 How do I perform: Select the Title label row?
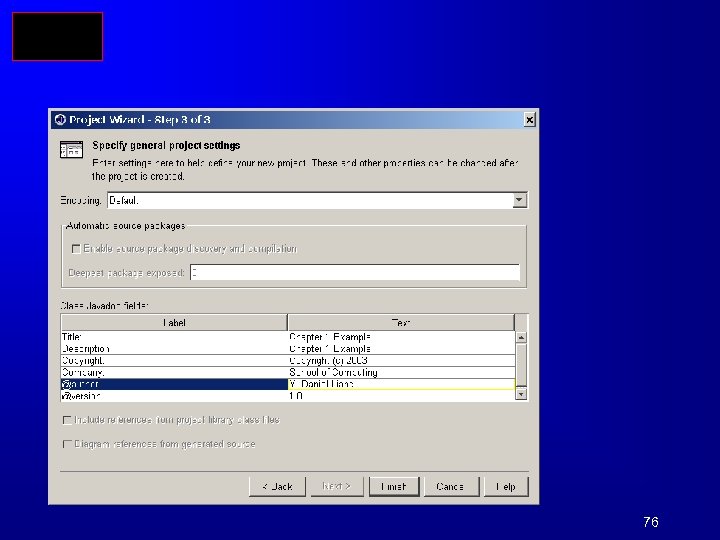tap(174, 337)
